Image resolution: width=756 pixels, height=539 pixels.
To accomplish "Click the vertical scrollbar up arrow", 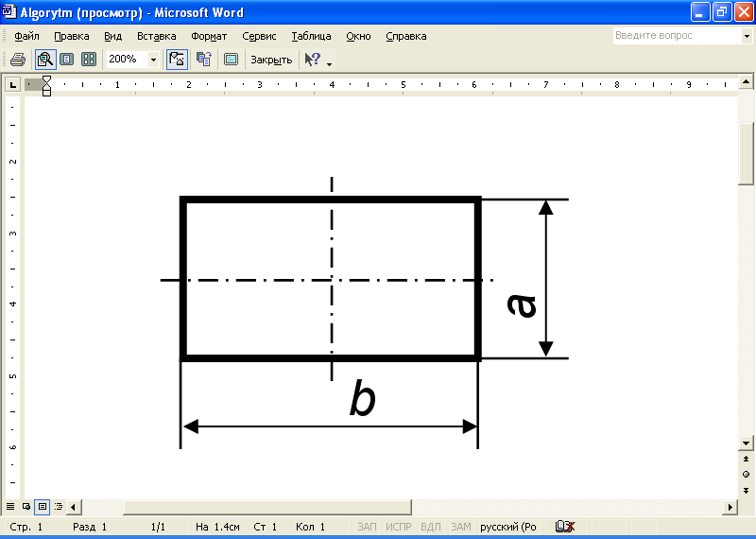I will (x=746, y=81).
